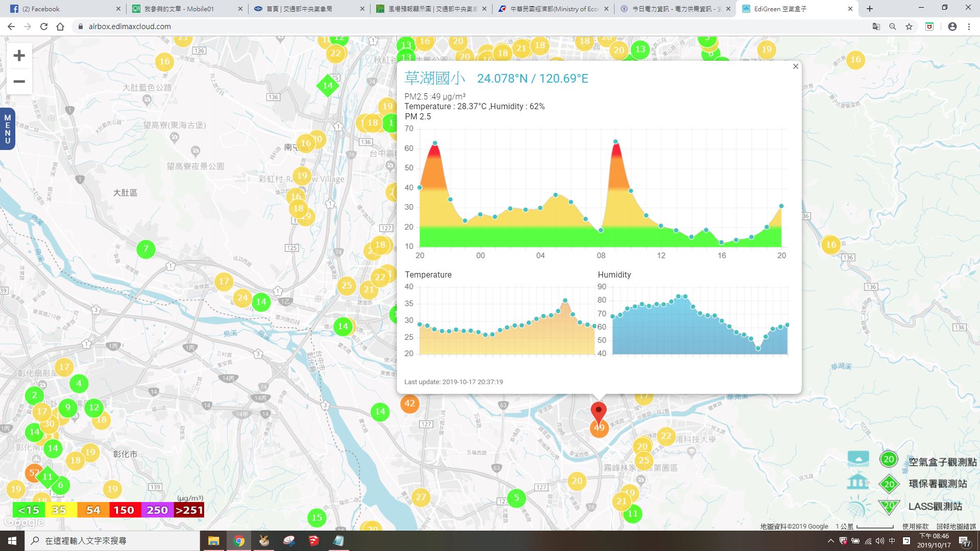Open Chrome from the taskbar
Screen dimensions: 980x551
pyautogui.click(x=239, y=541)
